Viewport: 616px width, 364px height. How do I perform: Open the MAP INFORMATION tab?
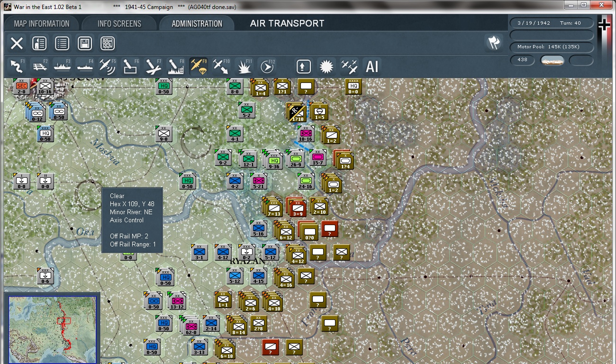coord(42,24)
